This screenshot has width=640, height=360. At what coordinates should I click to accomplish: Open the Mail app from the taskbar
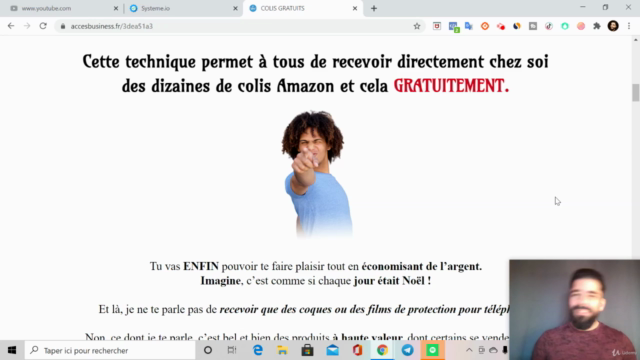click(333, 350)
